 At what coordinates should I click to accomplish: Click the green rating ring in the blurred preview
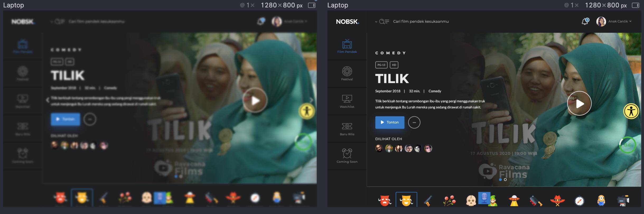(303, 142)
